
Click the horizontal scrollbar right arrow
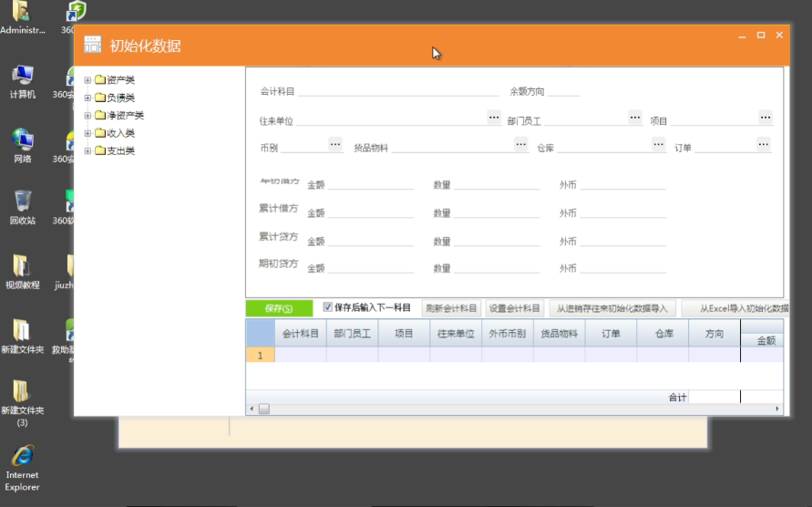(x=778, y=409)
